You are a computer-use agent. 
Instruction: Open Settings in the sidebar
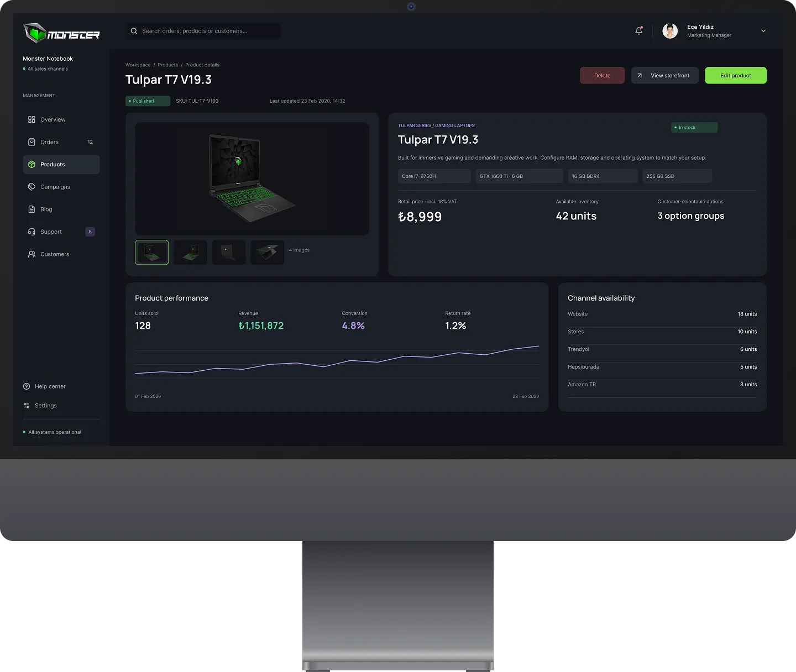(40, 406)
